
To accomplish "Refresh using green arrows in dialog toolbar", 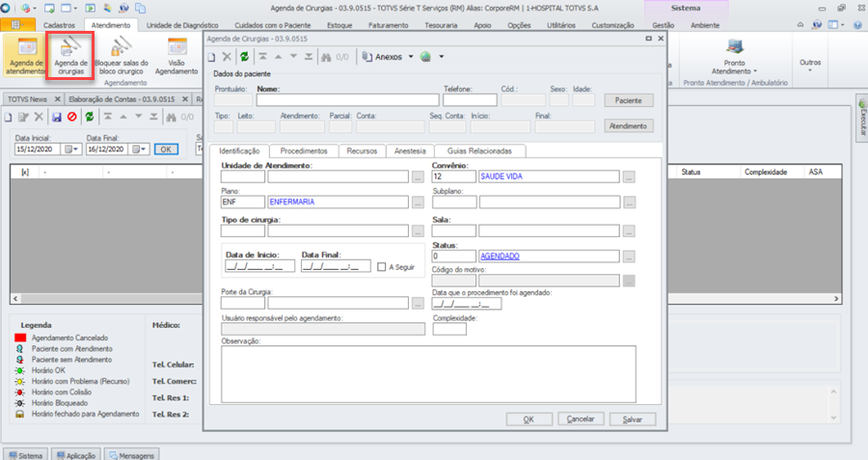I will point(244,57).
